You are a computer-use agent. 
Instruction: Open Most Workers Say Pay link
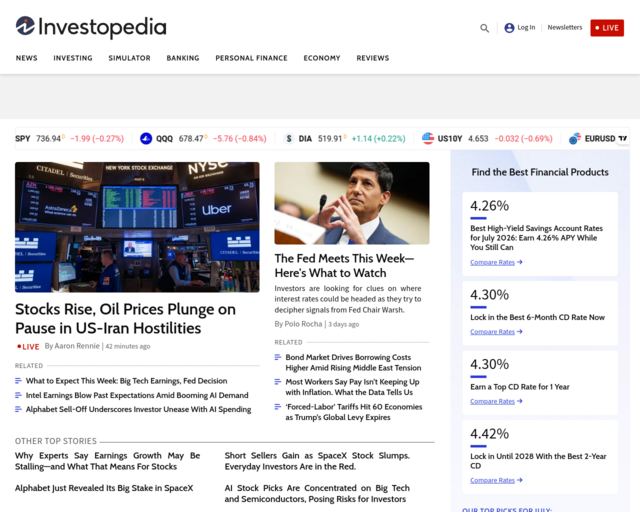pyautogui.click(x=352, y=387)
